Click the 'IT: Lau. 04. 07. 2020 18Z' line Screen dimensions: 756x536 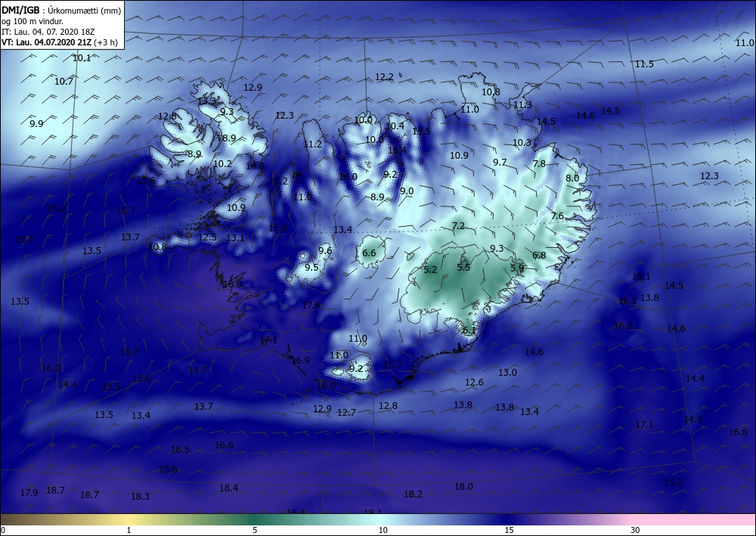[48, 32]
